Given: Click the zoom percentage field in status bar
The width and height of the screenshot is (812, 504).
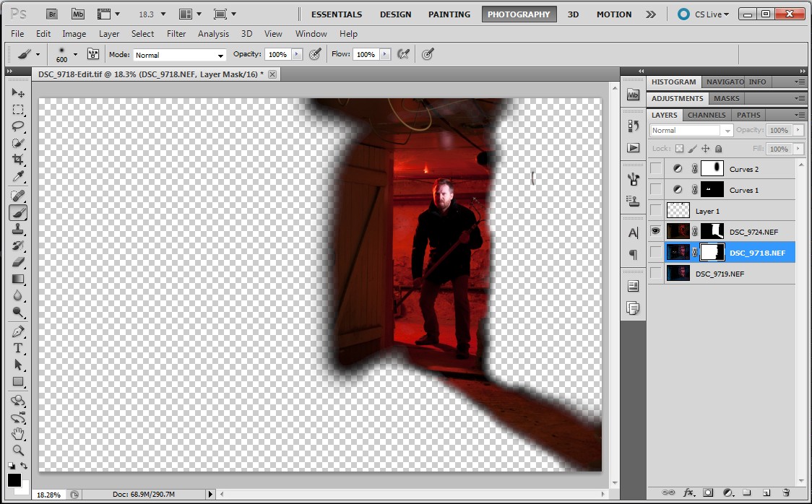Looking at the screenshot, I should click(48, 495).
